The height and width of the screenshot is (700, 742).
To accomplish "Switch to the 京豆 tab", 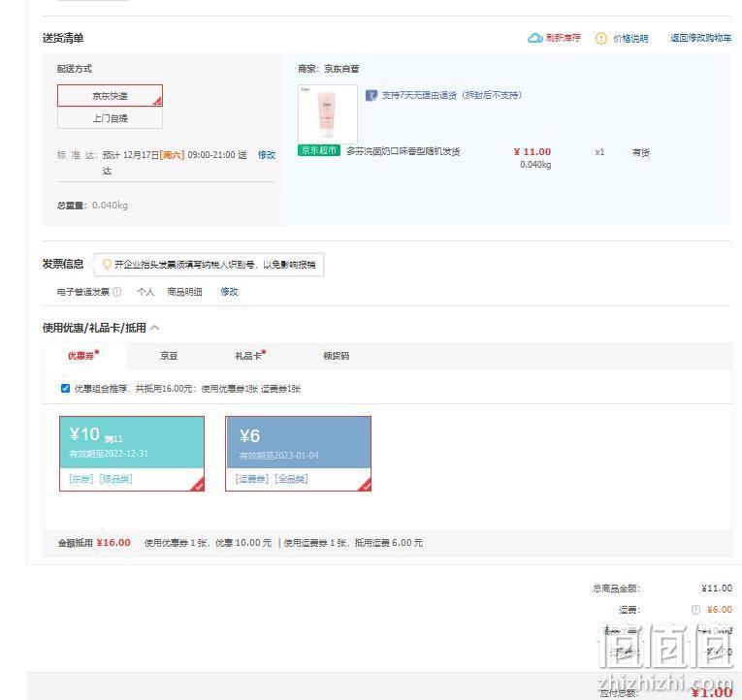I will click(169, 356).
